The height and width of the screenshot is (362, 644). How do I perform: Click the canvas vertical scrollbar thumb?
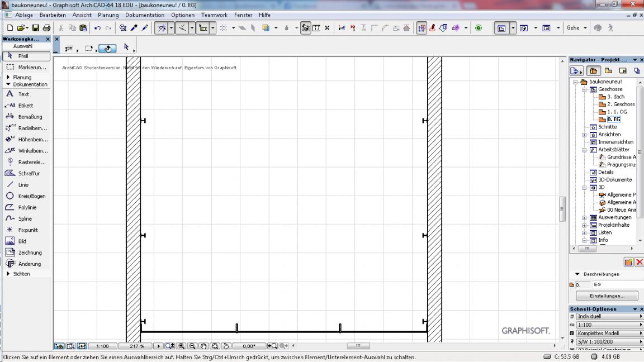(562, 209)
